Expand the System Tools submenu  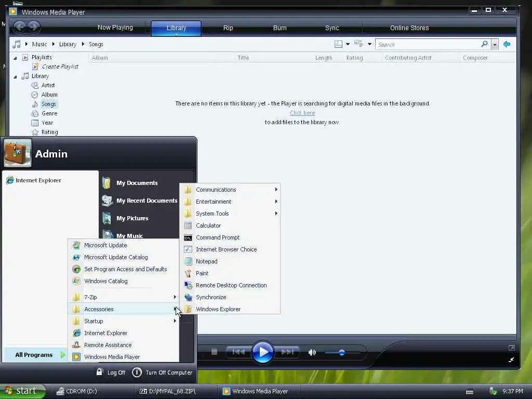230,213
